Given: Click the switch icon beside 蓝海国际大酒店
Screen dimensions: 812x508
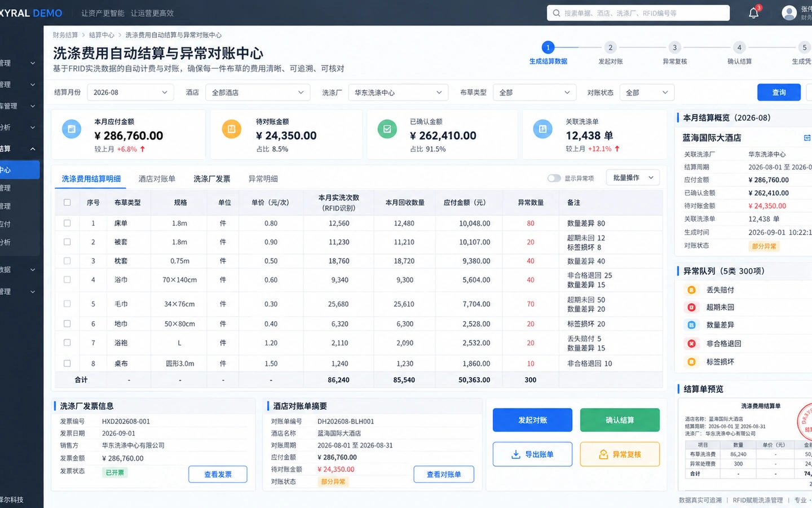Looking at the screenshot, I should tap(807, 138).
